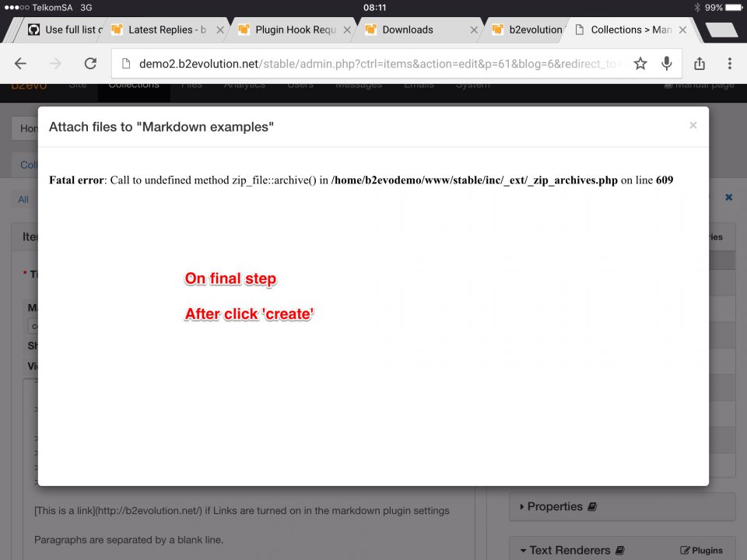Screen dimensions: 747x560
Task: Close the Plugin Hook Requ tab
Action: [347, 30]
